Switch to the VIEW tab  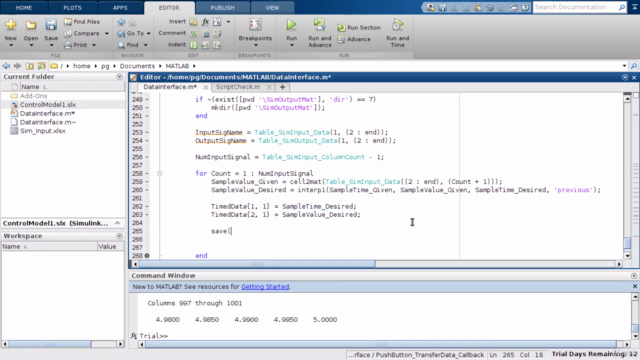(272, 8)
